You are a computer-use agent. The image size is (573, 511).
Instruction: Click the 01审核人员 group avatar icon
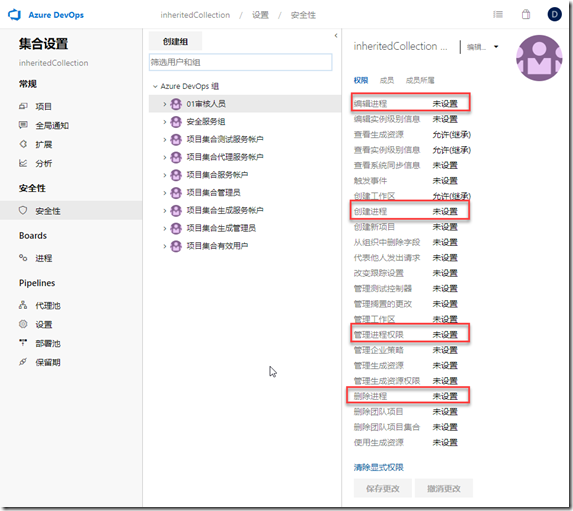(176, 104)
